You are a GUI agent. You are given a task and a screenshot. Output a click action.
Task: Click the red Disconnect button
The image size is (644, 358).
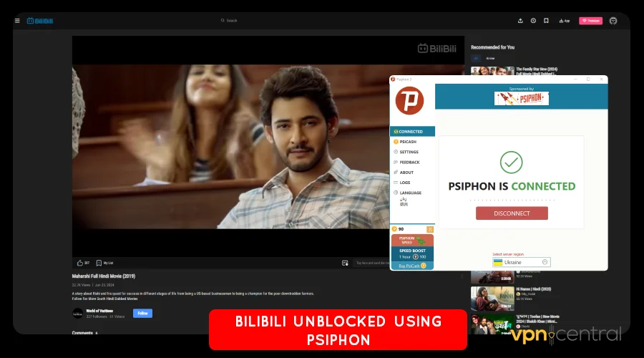click(x=512, y=213)
